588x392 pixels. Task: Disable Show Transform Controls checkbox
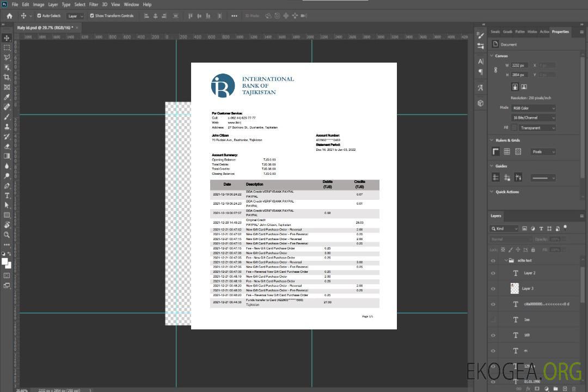pyautogui.click(x=91, y=16)
